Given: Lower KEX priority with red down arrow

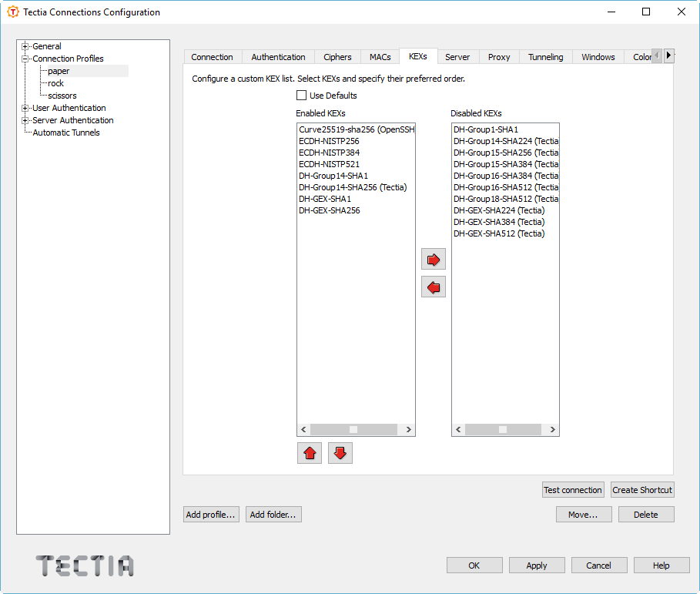Looking at the screenshot, I should tap(340, 453).
